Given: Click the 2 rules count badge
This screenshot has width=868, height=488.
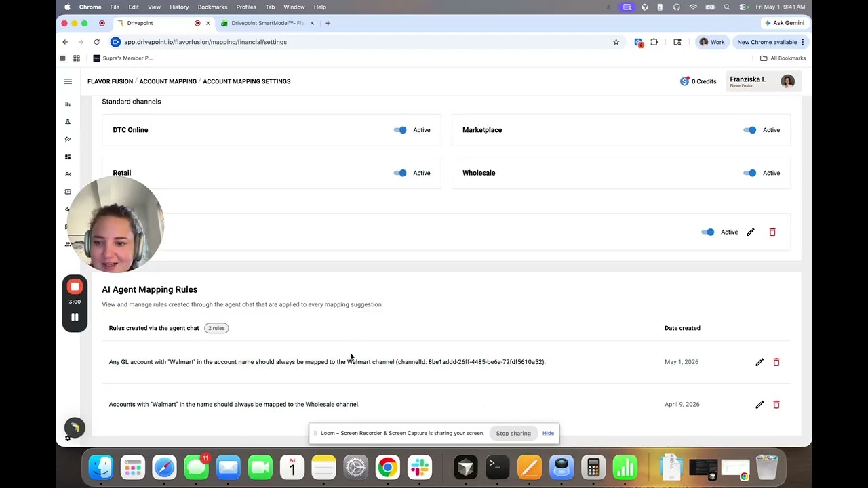Looking at the screenshot, I should pyautogui.click(x=216, y=328).
